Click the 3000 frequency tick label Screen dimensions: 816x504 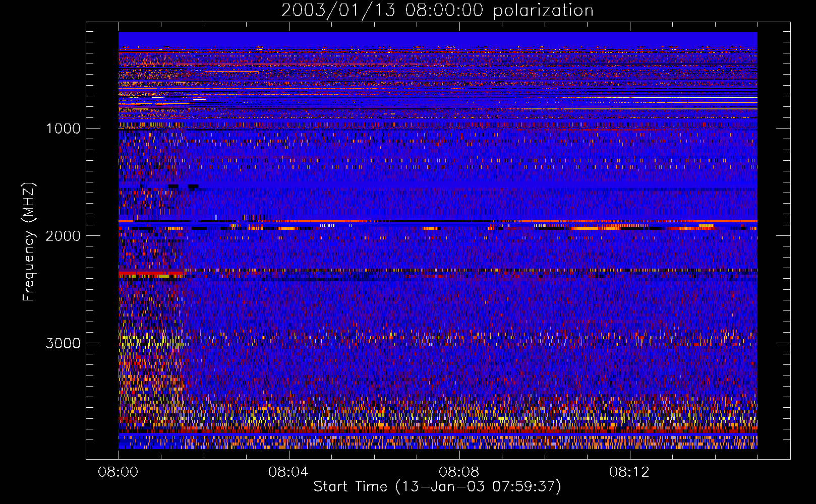(63, 343)
